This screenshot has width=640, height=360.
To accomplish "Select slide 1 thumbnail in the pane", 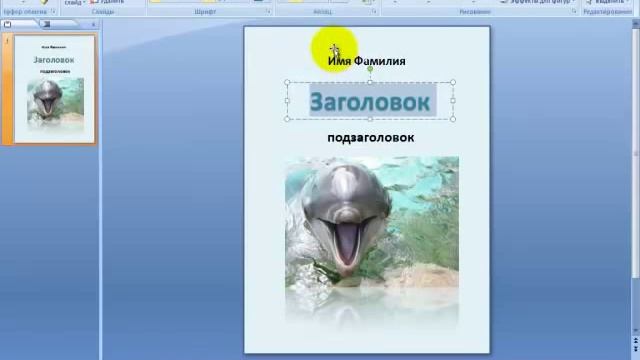I will 55,89.
